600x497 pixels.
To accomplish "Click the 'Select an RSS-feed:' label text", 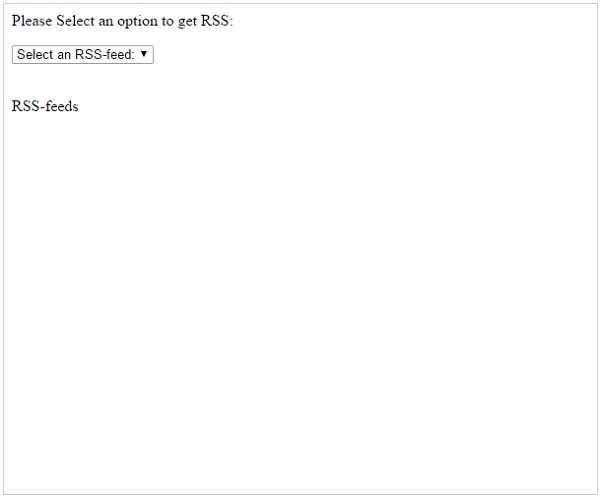I will coord(75,54).
